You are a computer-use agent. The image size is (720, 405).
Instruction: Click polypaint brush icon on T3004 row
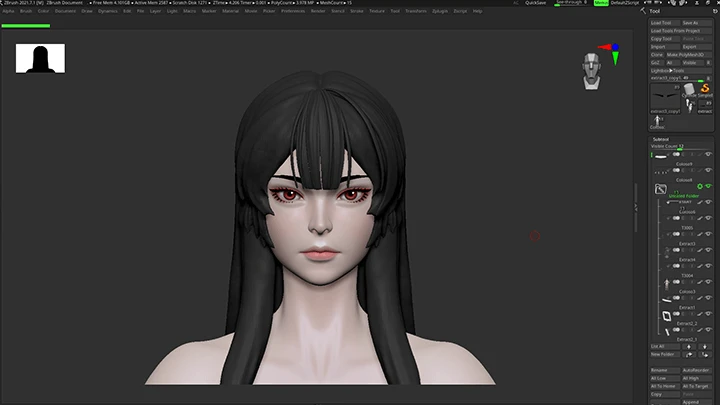[700, 282]
